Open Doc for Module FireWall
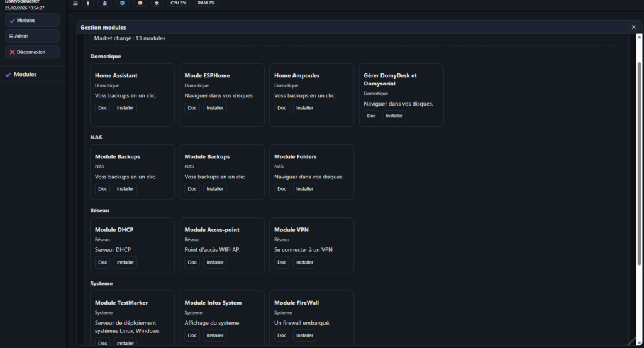This screenshot has height=348, width=644. click(x=282, y=335)
